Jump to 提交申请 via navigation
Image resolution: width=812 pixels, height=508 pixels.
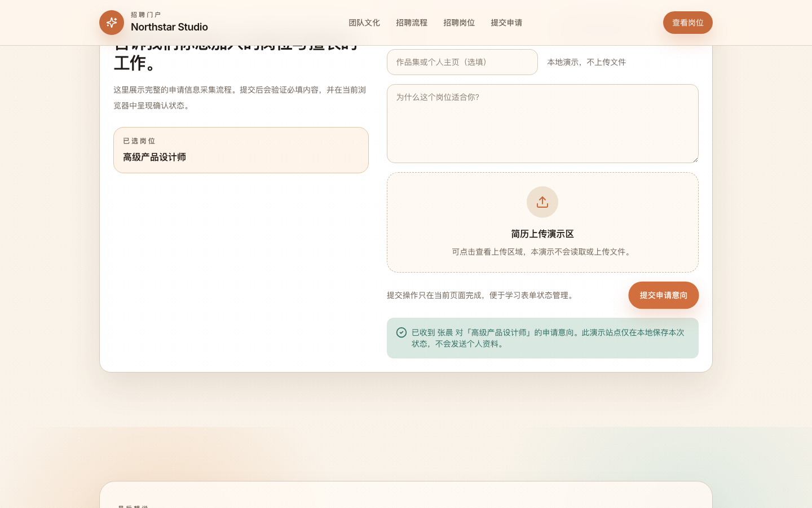[x=506, y=23]
